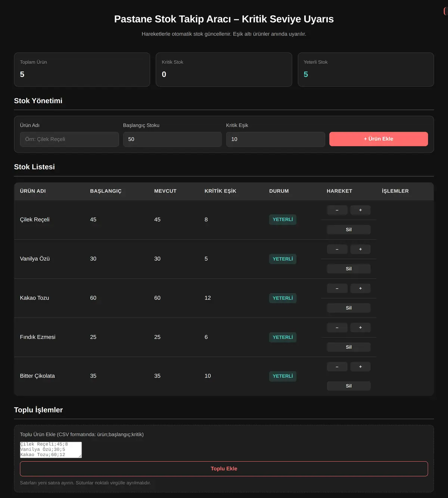Select the Kritik Eşik input field

click(x=276, y=139)
